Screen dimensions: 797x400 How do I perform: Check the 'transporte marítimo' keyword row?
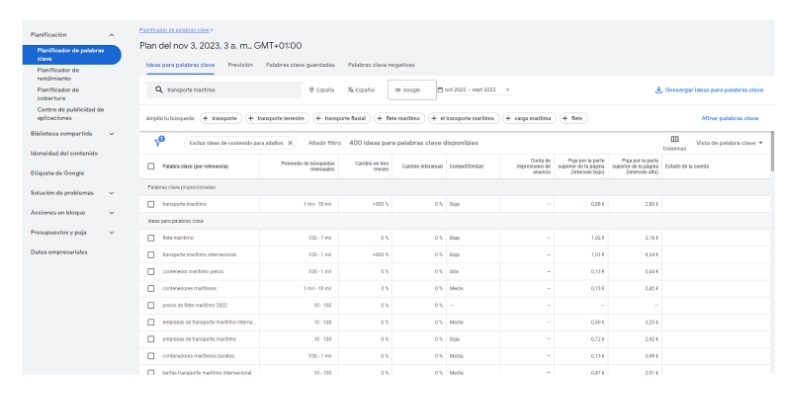click(150, 204)
